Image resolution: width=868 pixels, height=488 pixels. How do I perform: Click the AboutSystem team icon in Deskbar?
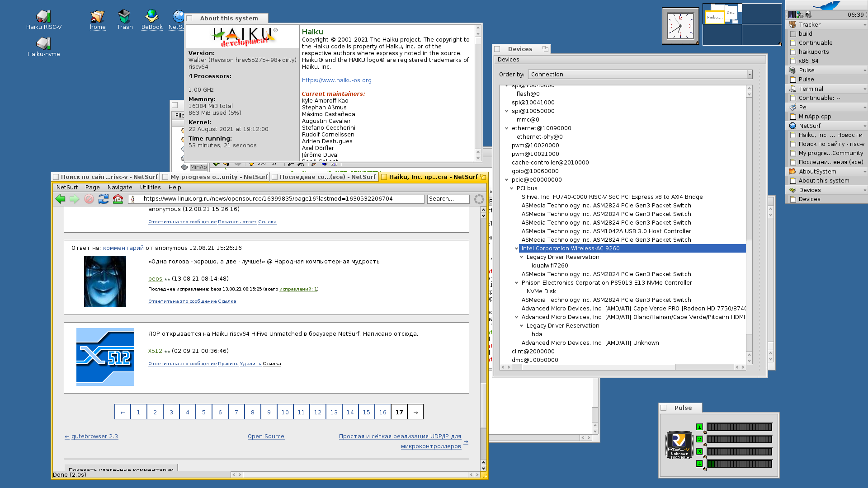click(x=793, y=172)
